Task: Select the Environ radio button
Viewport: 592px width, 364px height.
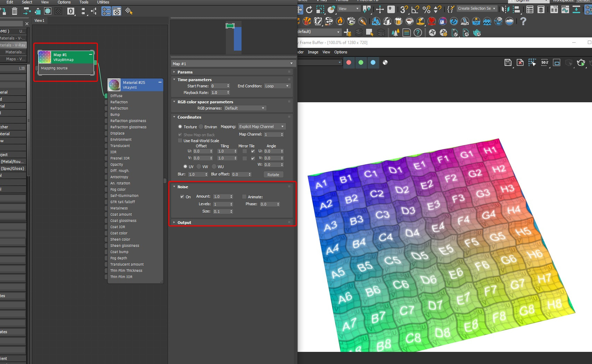Action: tap(201, 127)
